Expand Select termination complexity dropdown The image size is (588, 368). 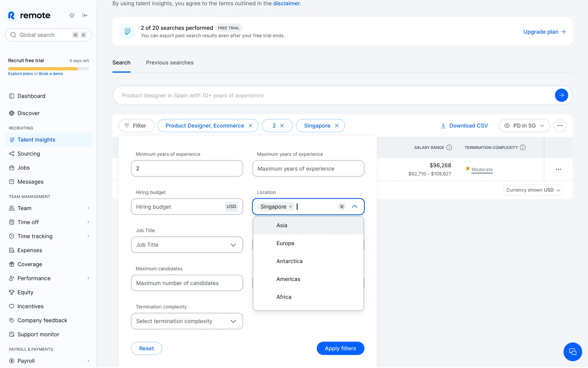(187, 321)
